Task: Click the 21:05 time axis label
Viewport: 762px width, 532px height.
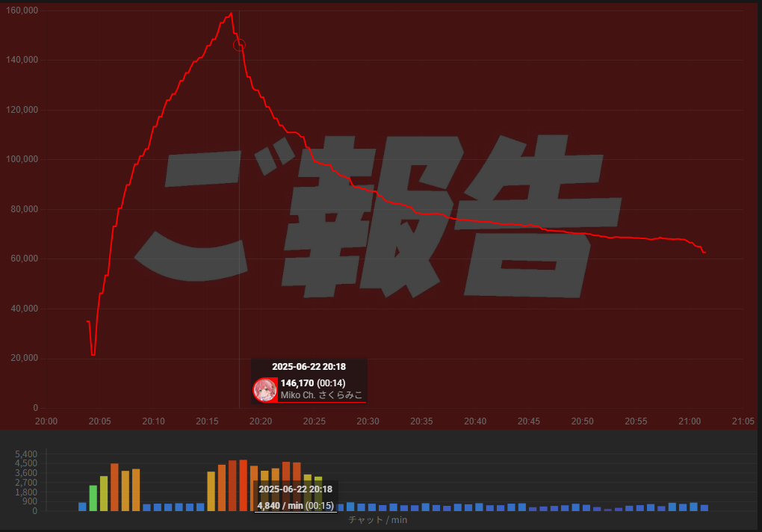Action: coord(743,421)
